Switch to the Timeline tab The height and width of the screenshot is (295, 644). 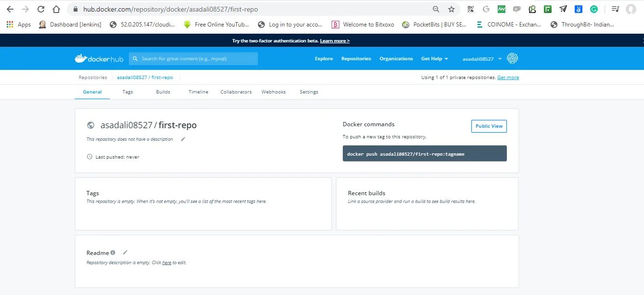click(198, 92)
